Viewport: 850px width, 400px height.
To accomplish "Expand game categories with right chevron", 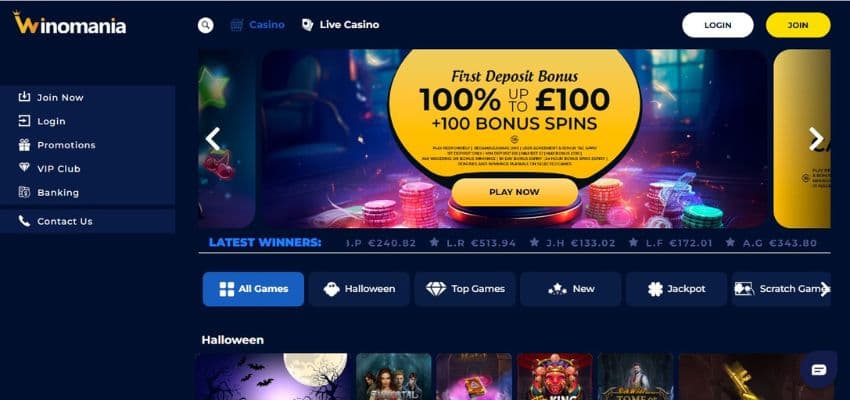I will [x=825, y=289].
